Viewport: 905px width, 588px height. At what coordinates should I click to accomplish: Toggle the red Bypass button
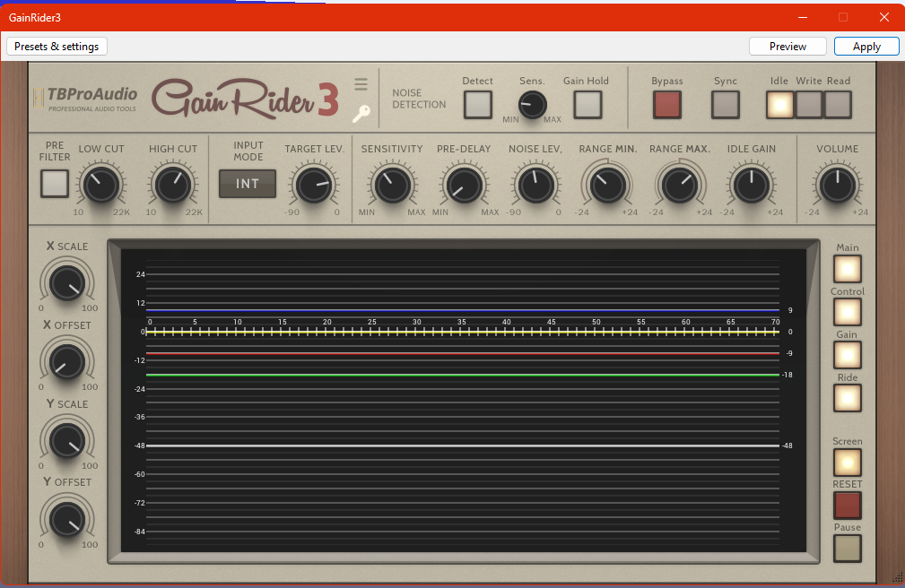[x=666, y=105]
